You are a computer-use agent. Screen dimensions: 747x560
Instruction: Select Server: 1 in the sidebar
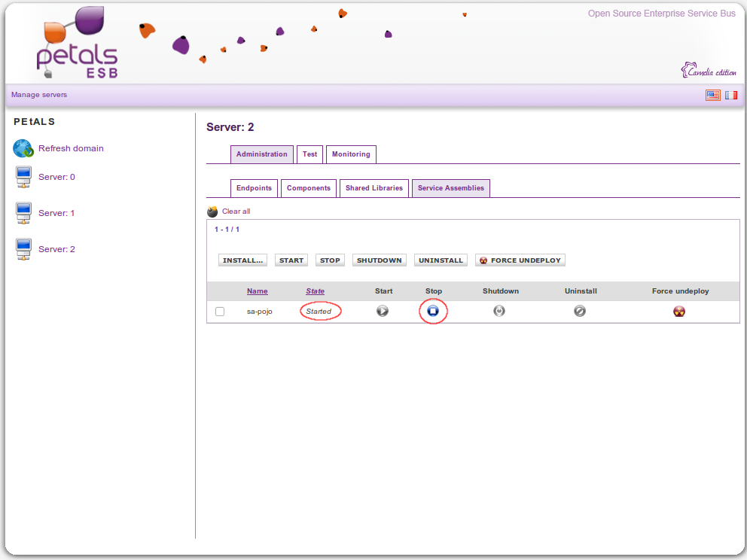coord(56,213)
